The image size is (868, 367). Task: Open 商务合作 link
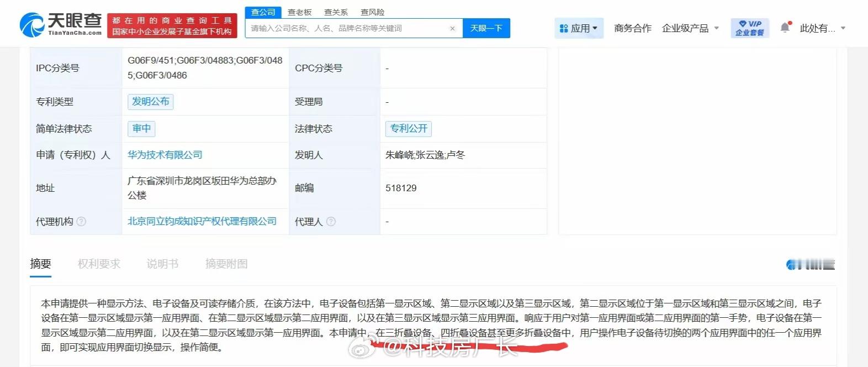[633, 28]
